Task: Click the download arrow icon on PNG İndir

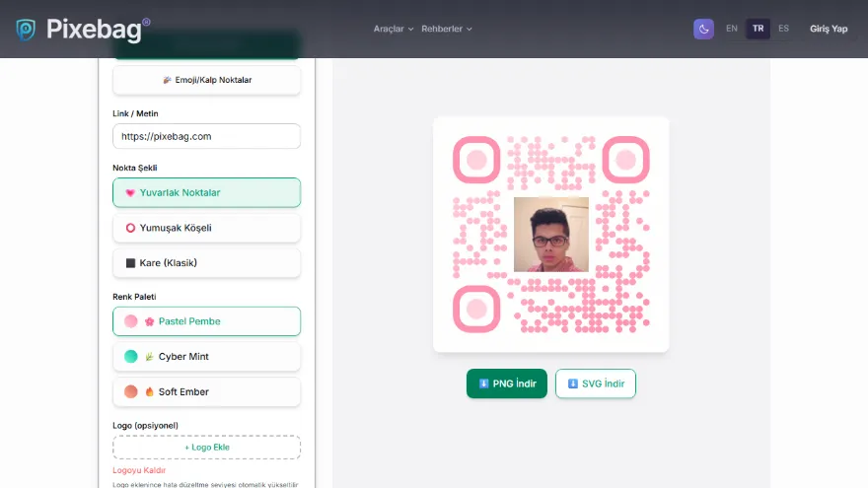Action: (x=483, y=383)
